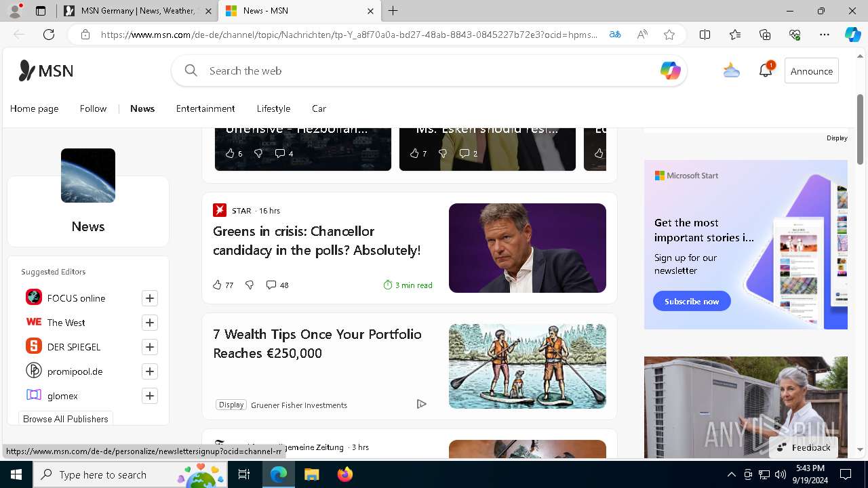Follow glomex with plus button
The height and width of the screenshot is (488, 868).
pos(150,396)
